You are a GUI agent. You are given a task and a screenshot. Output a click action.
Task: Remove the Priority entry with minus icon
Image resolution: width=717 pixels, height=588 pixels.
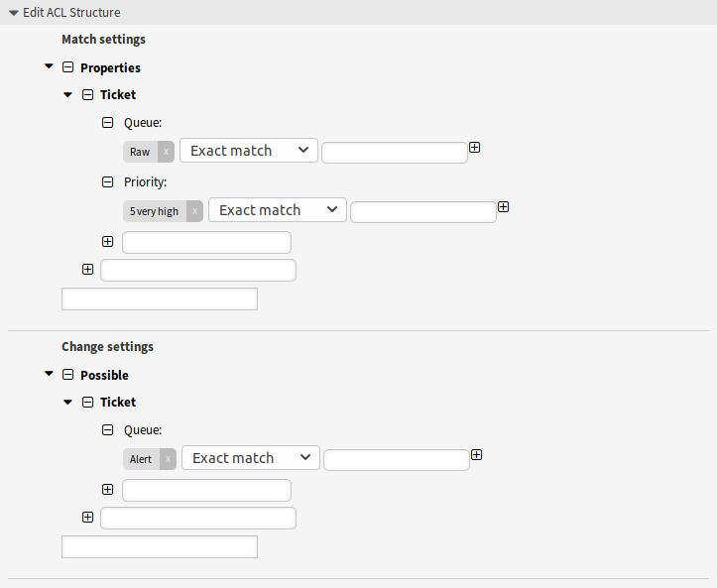[x=107, y=182]
